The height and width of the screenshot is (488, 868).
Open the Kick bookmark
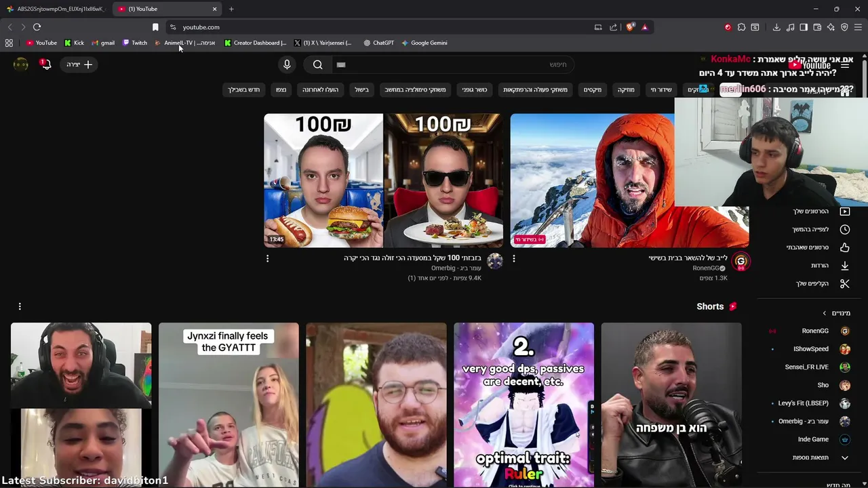[x=74, y=43]
